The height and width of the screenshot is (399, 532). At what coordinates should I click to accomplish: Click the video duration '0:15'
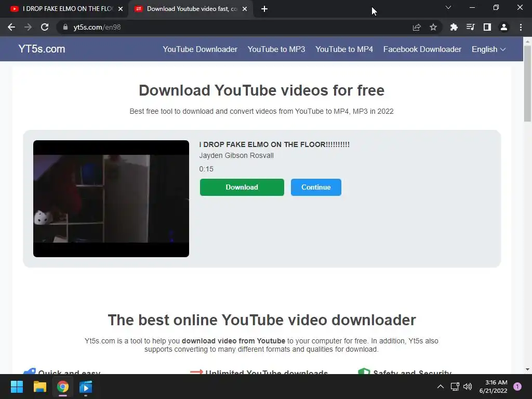206,169
